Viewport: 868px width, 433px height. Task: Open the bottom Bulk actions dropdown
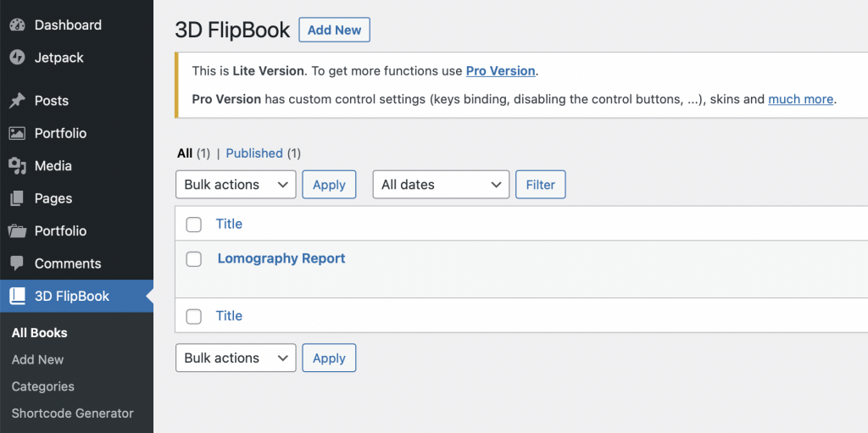(x=235, y=358)
